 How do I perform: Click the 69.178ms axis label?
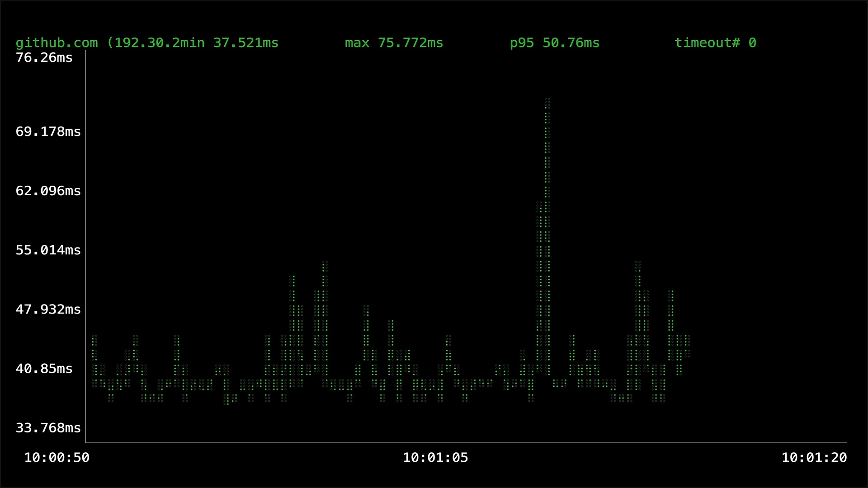[x=47, y=131]
